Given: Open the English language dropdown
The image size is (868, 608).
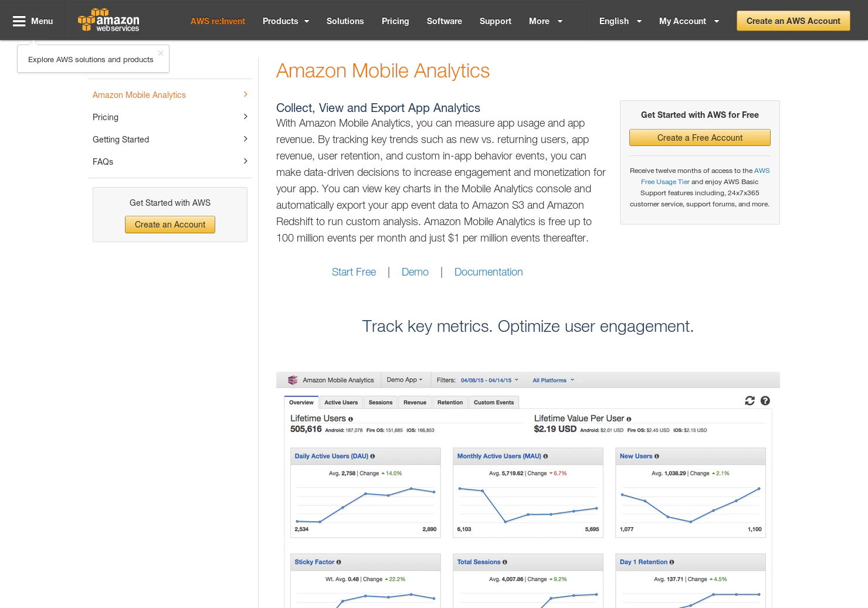Looking at the screenshot, I should (x=620, y=21).
